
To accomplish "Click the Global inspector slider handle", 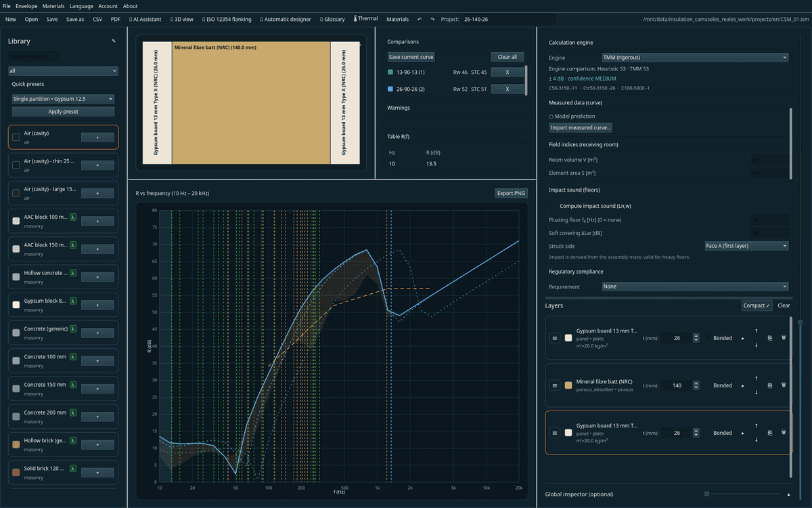I will point(707,494).
